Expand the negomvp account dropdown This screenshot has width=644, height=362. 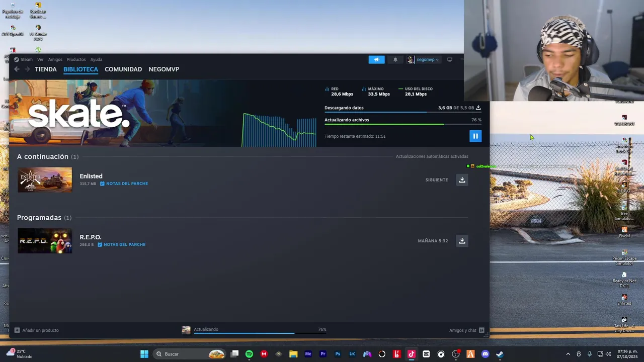[423, 59]
